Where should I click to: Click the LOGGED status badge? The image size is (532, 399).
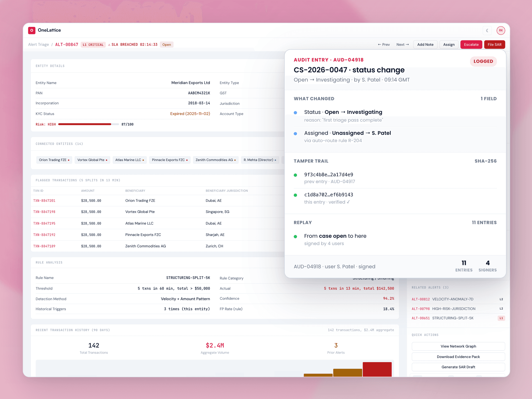tap(483, 61)
